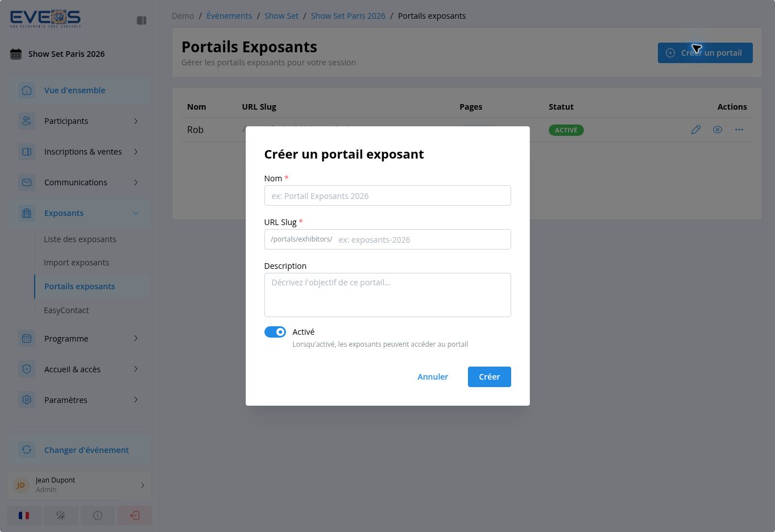Expand the Communications chevron

[136, 182]
